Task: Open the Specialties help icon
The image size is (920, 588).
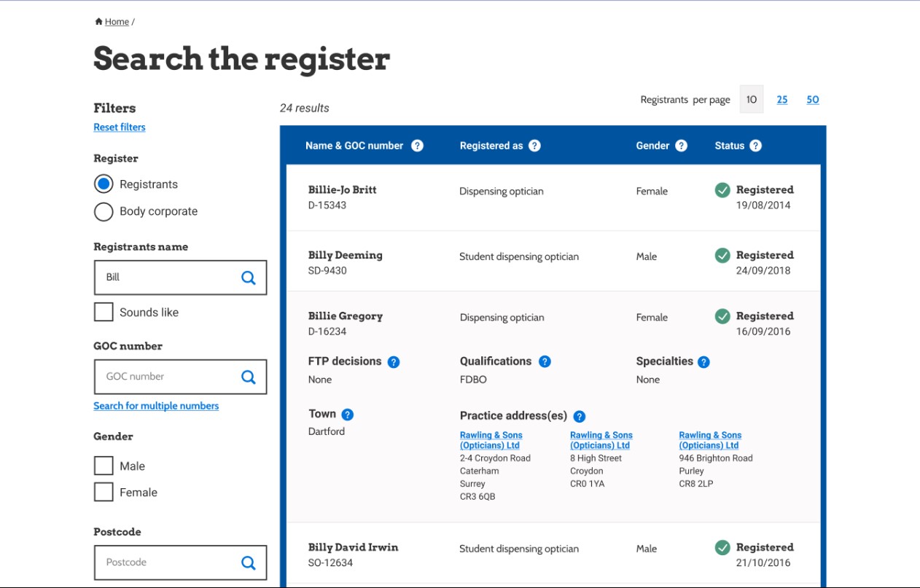Action: 703,362
